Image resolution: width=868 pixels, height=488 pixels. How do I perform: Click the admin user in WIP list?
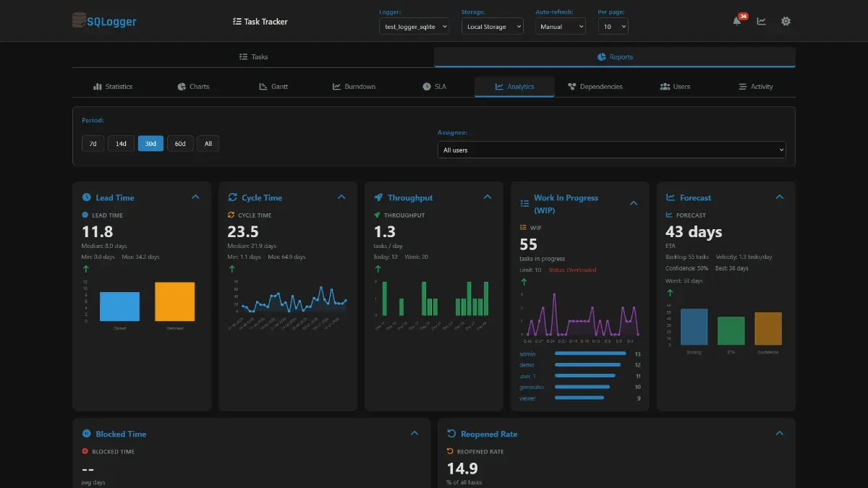click(x=527, y=354)
